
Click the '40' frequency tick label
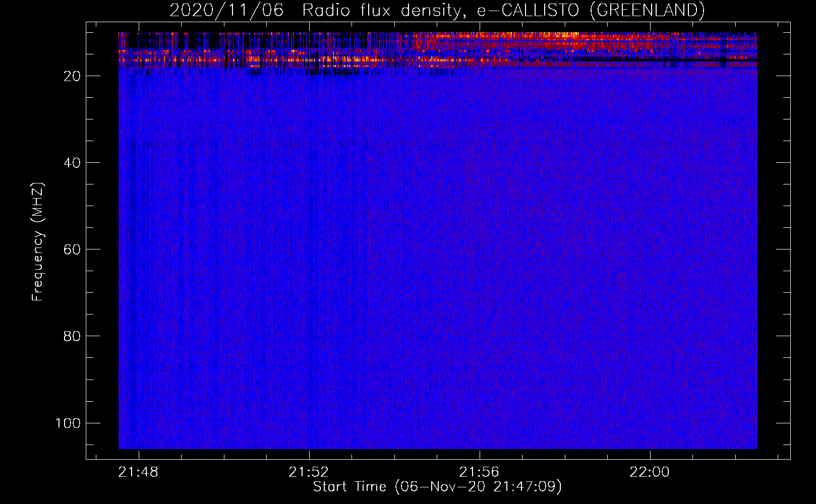[72, 163]
